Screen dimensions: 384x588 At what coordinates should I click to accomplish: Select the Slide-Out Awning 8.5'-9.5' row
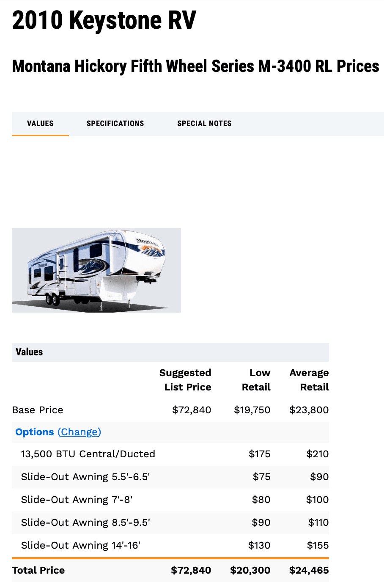pyautogui.click(x=170, y=522)
